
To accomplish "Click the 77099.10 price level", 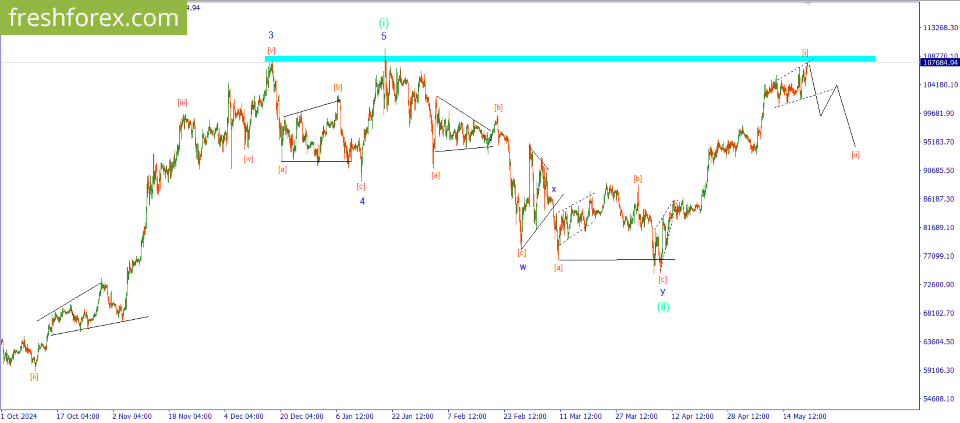I will click(940, 256).
